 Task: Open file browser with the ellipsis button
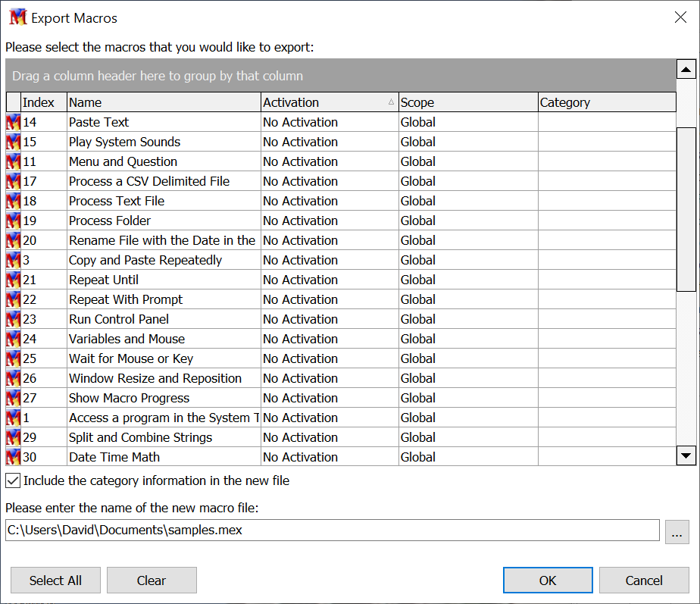click(677, 531)
